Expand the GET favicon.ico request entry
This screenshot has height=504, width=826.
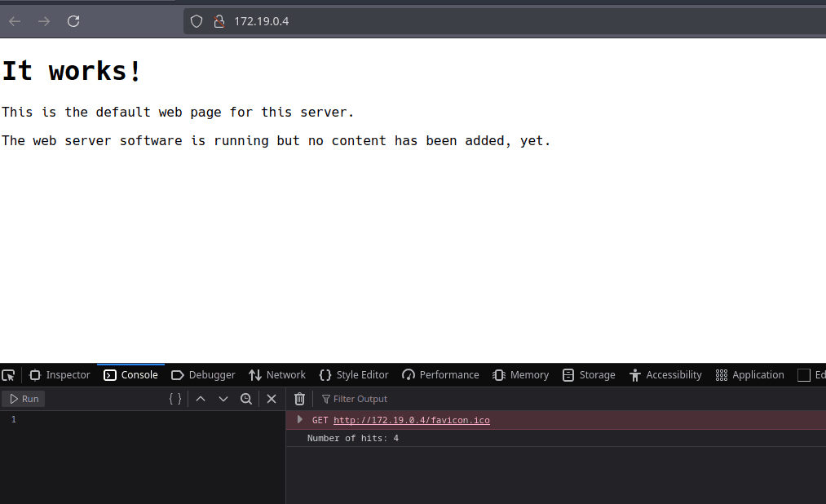point(300,420)
